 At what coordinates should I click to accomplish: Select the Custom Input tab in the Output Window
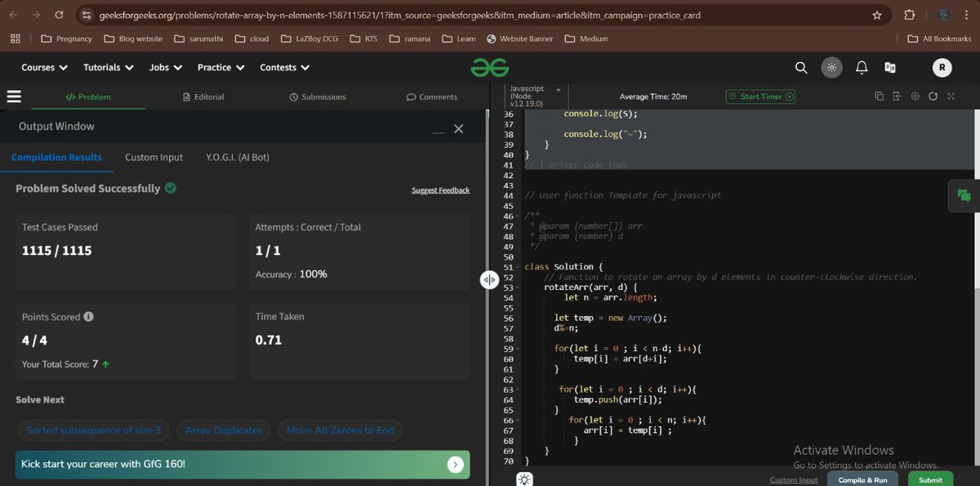pyautogui.click(x=154, y=157)
